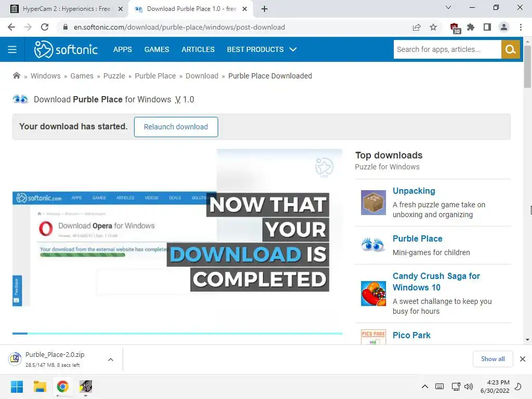Click the Relaunch download button
The image size is (532, 399).
tap(176, 127)
